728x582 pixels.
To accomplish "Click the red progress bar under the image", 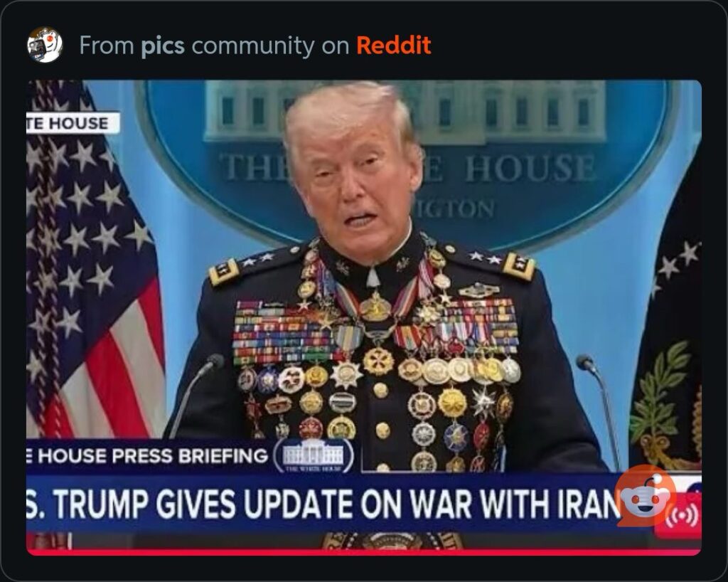I will pyautogui.click(x=363, y=552).
